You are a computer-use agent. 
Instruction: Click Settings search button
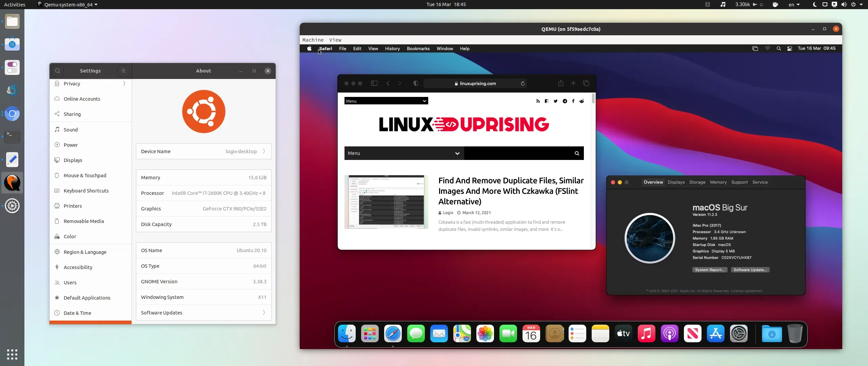click(58, 71)
